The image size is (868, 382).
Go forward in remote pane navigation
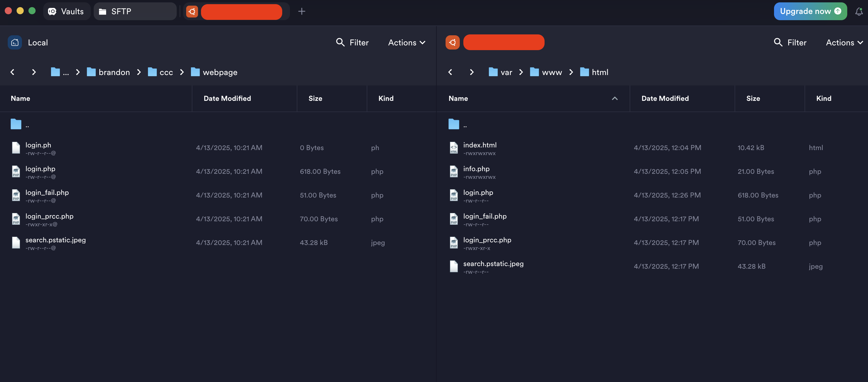click(x=471, y=72)
